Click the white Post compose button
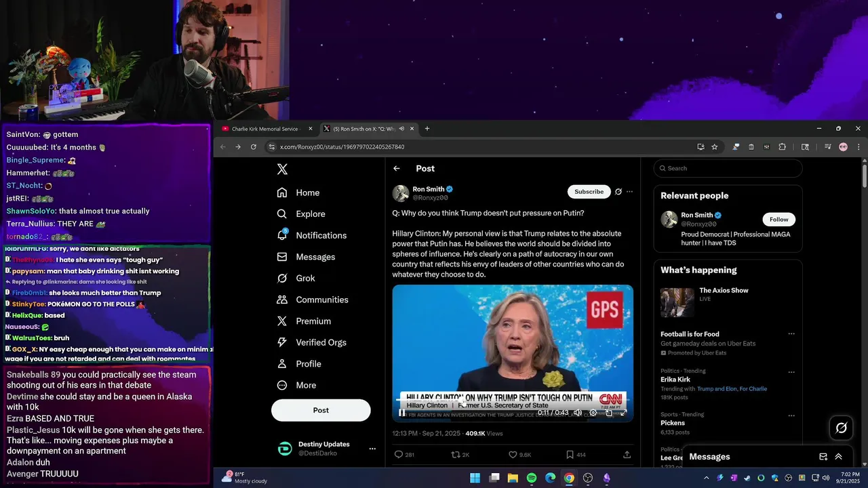868x488 pixels. tap(321, 410)
